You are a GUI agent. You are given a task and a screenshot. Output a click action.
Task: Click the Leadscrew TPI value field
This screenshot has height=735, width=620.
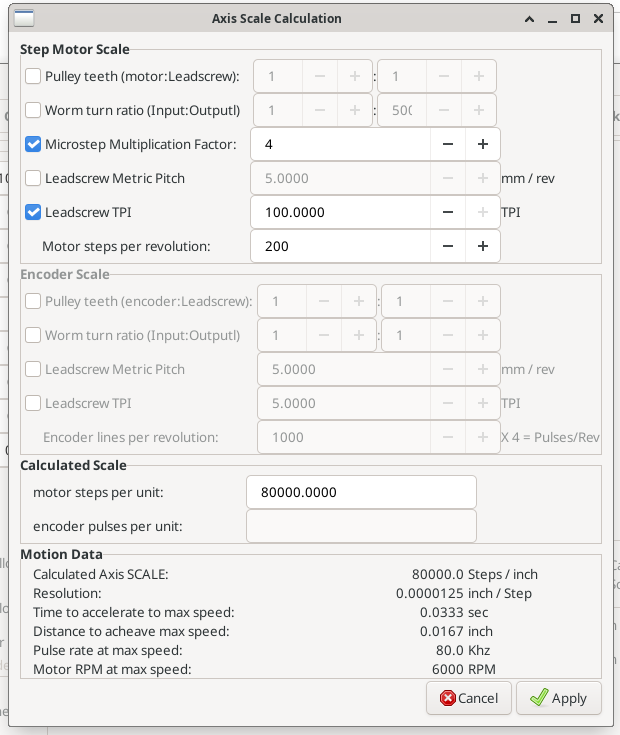tap(340, 212)
